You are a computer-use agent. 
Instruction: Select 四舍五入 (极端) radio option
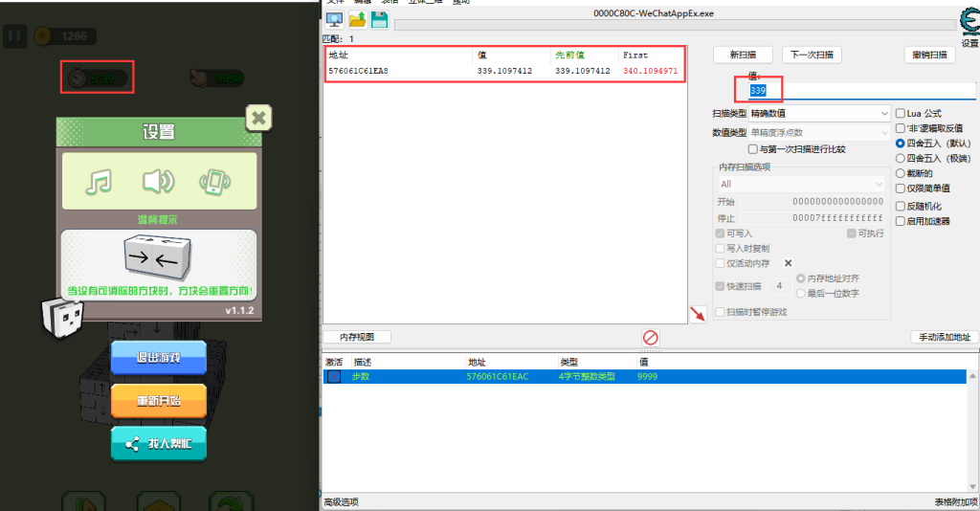901,158
